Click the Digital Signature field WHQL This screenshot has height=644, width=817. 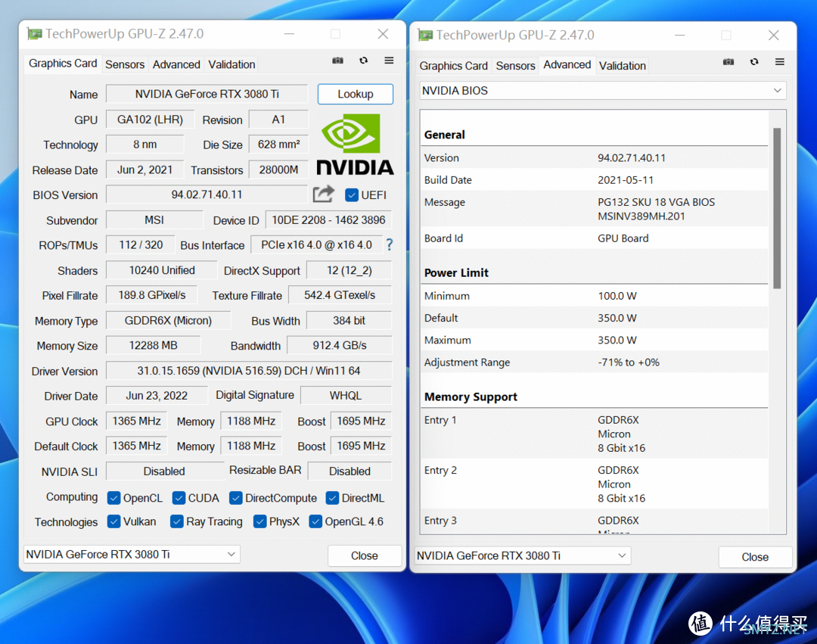(x=346, y=396)
